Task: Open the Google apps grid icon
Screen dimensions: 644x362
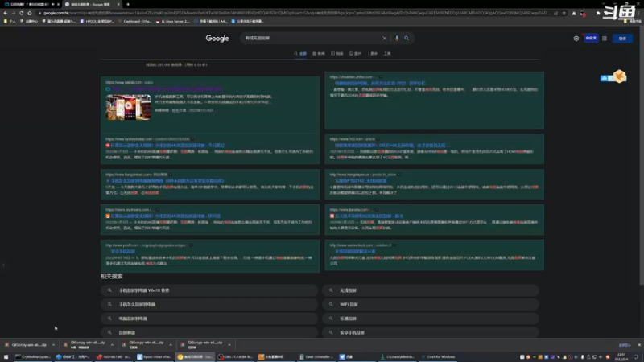Action: (x=605, y=38)
